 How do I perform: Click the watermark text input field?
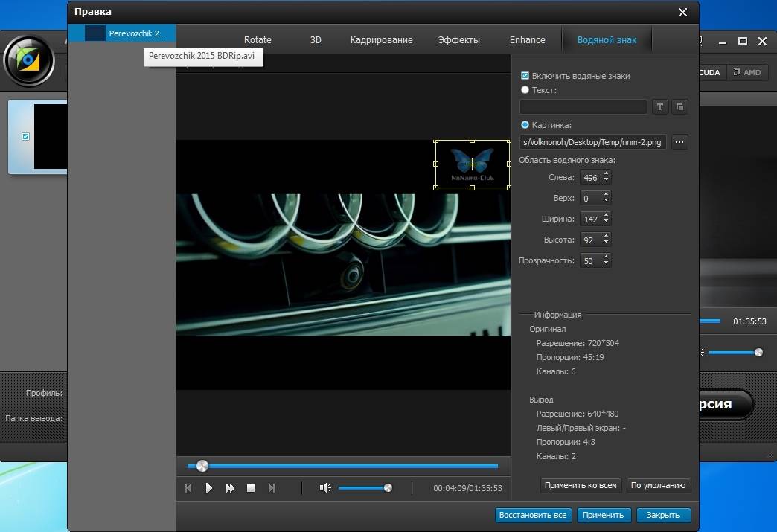583,106
